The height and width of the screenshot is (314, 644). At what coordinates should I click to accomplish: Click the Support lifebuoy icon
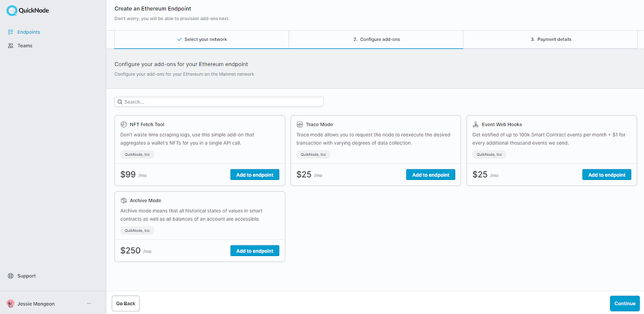tap(11, 276)
